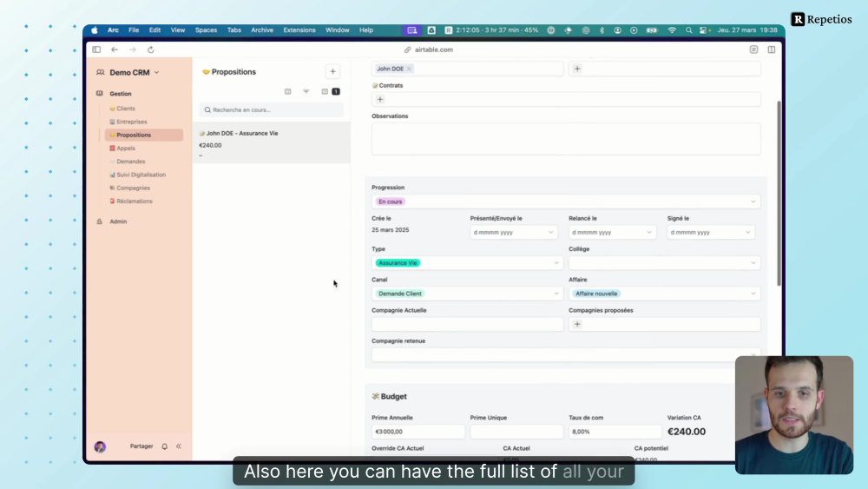868x489 pixels.
Task: Click the Prime Annuelle field
Action: click(418, 432)
